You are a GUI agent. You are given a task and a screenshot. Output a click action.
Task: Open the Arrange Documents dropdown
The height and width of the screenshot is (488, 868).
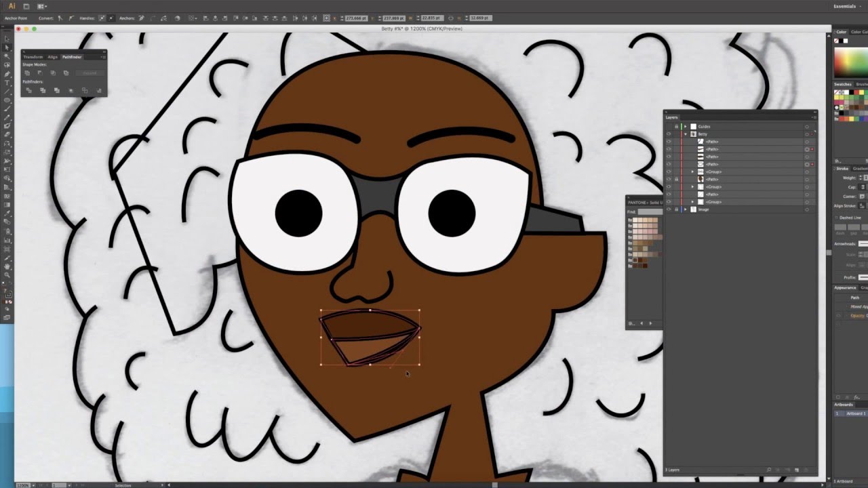pos(43,6)
